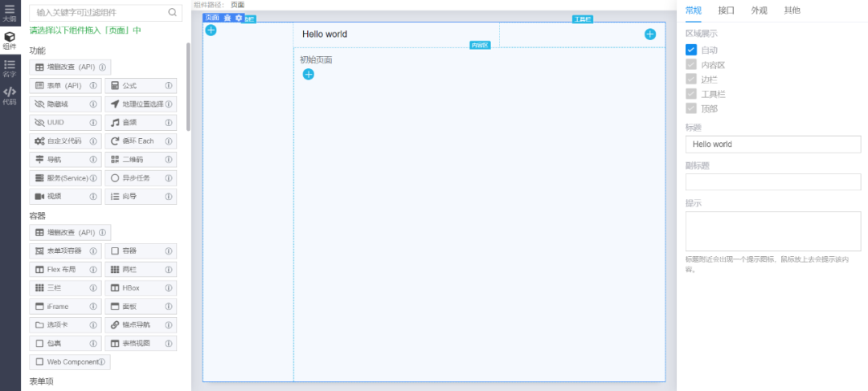Viewport: 868px width, 391px height.
Task: Select the 表单项容器 component button
Action: [x=65, y=251]
